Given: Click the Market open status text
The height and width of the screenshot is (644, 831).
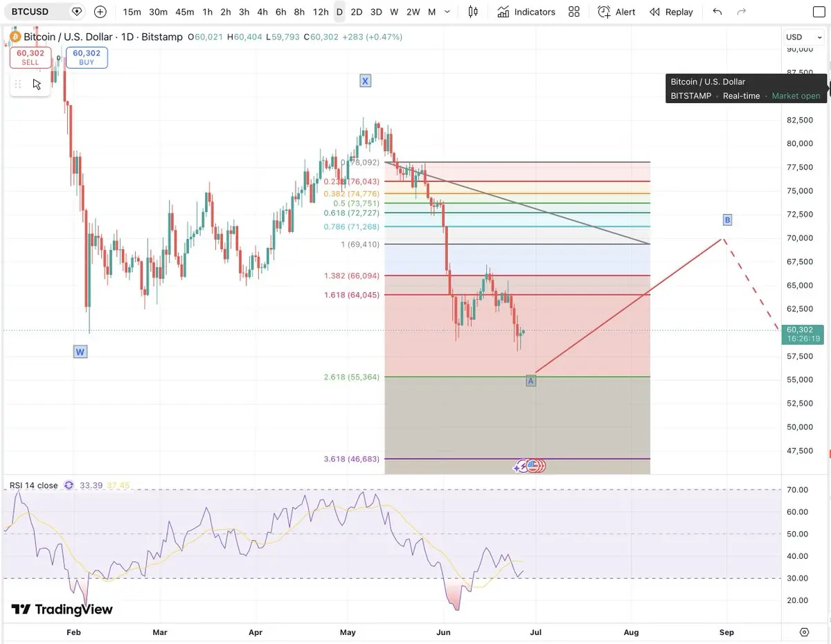Looking at the screenshot, I should tap(796, 96).
